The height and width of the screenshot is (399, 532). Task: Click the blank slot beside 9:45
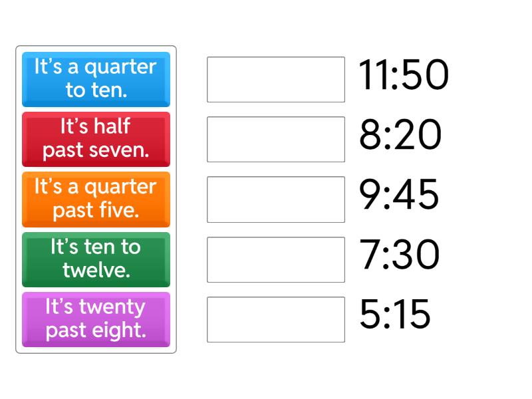click(275, 199)
